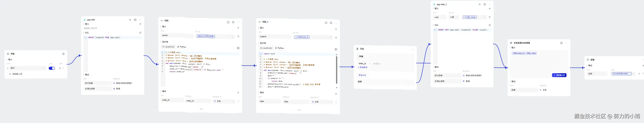Viewport: 644px width, 123px height.
Task: Delete the 提问 input item
Action: coord(63,68)
